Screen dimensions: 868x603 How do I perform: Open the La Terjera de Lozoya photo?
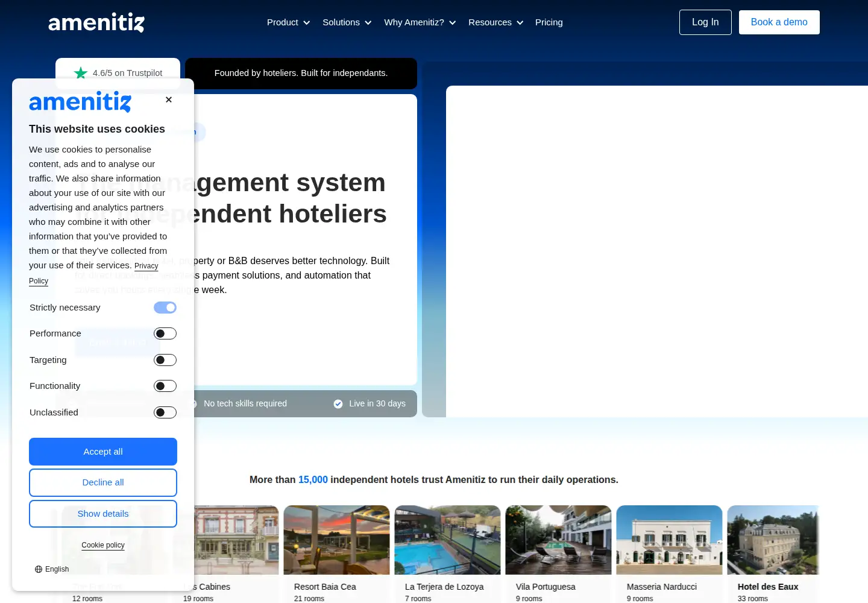click(x=448, y=540)
